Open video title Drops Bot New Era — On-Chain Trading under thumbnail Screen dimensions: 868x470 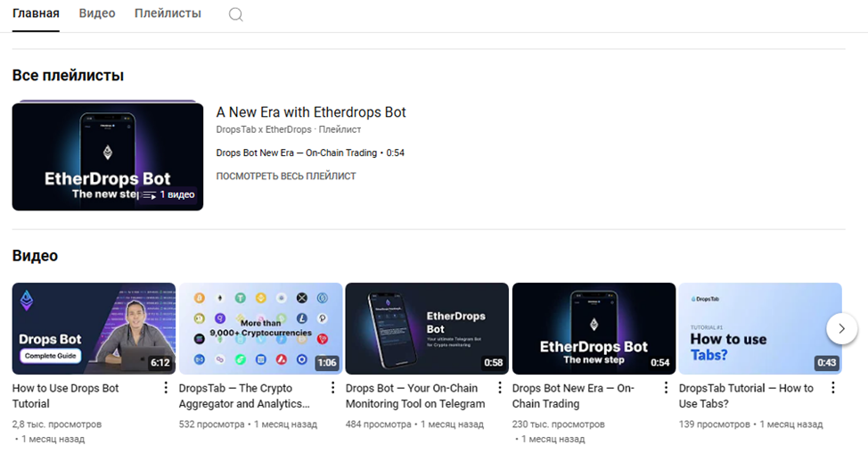[x=573, y=396]
